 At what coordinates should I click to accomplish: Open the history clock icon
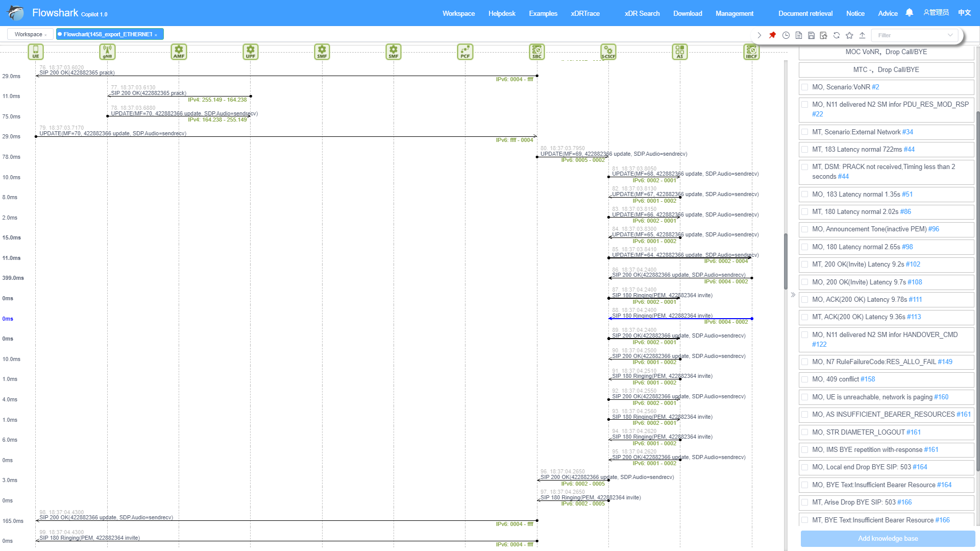coord(786,35)
